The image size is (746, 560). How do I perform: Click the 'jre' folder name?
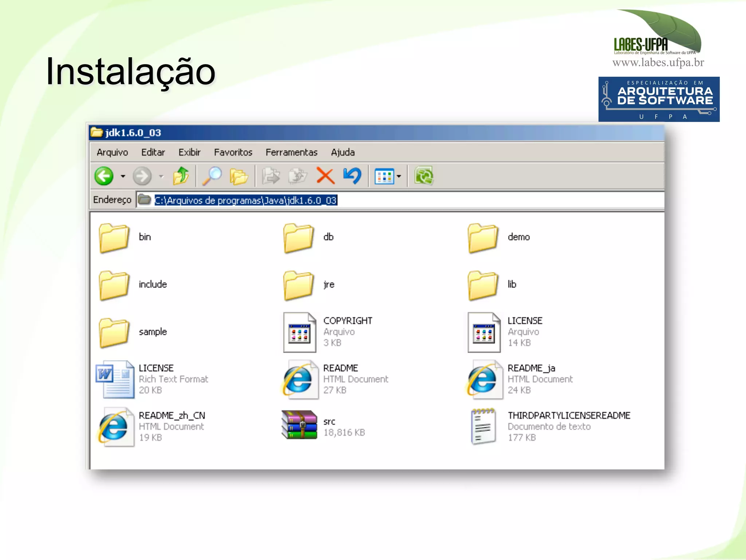tap(329, 284)
